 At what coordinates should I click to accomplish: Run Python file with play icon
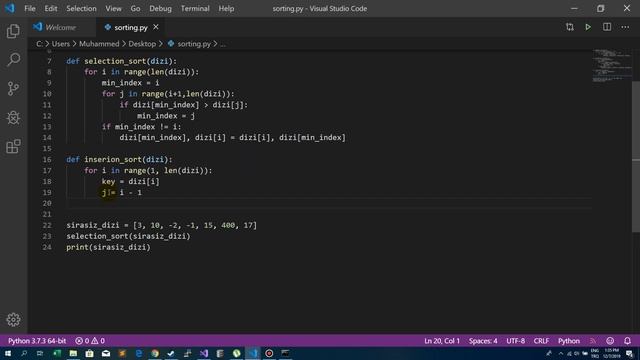(588, 27)
